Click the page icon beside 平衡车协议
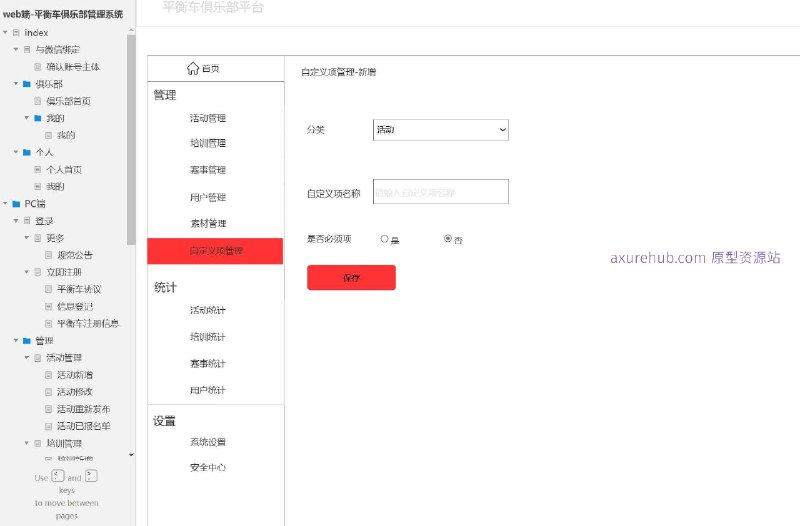 [x=48, y=289]
